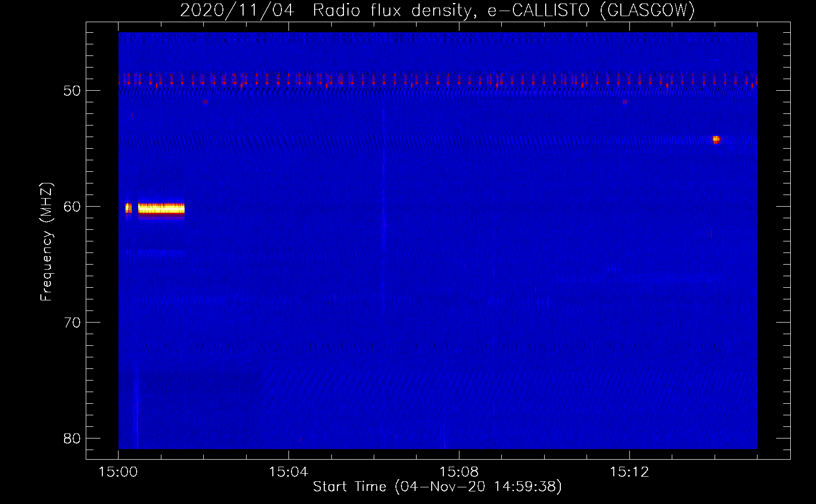Click the 15:04 time tick label
Image resolution: width=816 pixels, height=504 pixels.
coord(288,472)
